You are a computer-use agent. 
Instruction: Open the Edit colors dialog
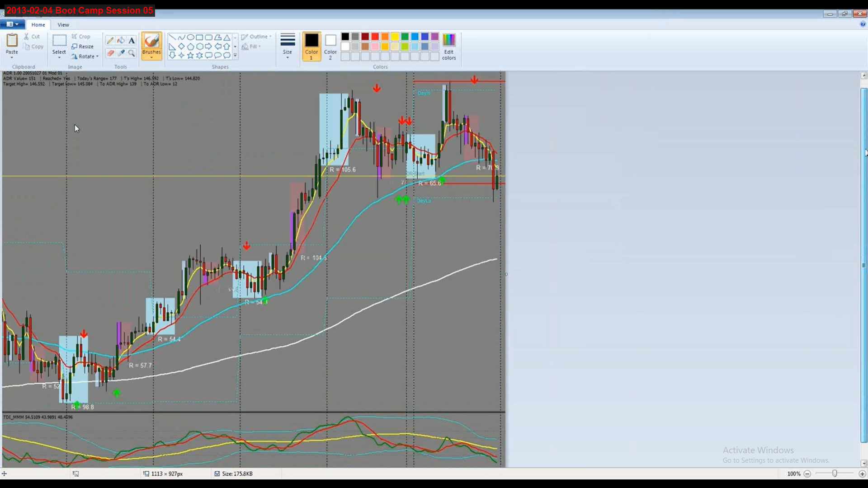[449, 46]
